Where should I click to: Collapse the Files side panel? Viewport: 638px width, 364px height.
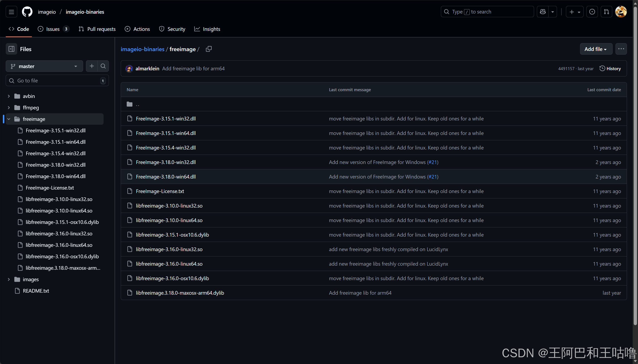[x=11, y=49]
